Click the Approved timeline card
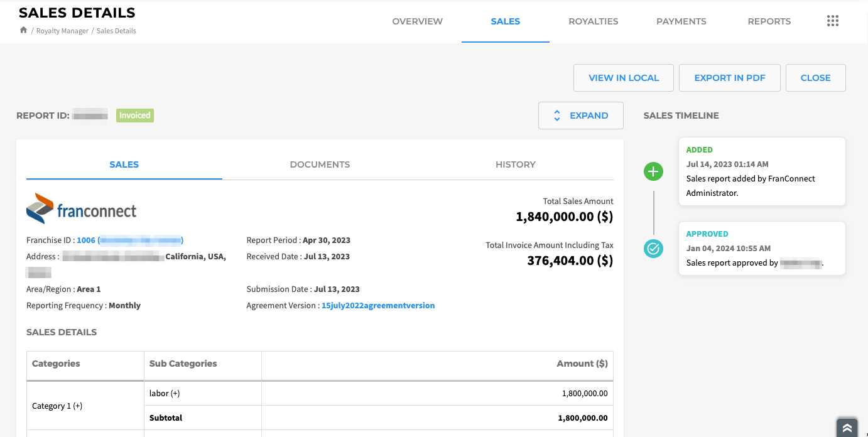 (762, 248)
